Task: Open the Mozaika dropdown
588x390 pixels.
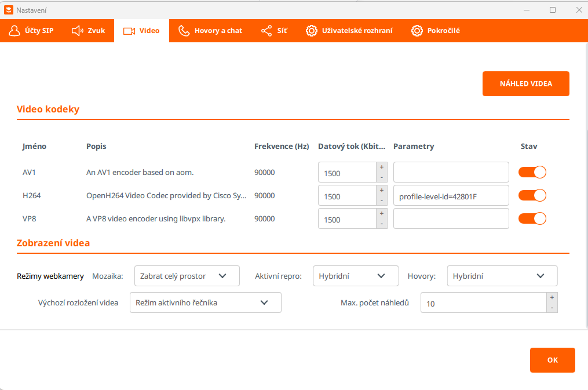Action: point(187,276)
